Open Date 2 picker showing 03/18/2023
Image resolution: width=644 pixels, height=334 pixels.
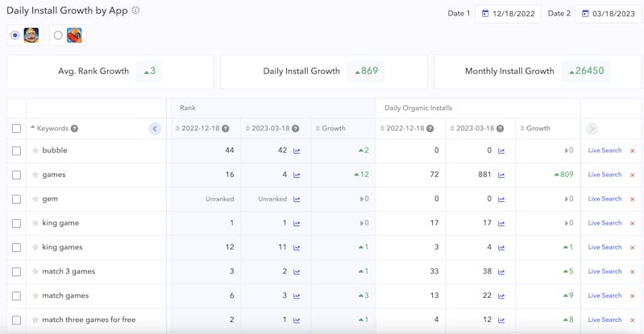coord(609,14)
